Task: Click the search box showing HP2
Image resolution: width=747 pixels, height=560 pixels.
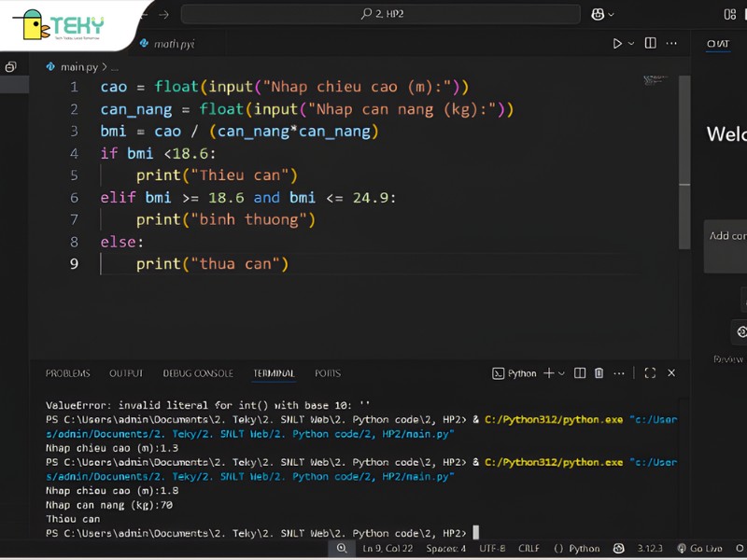Action: tap(382, 14)
